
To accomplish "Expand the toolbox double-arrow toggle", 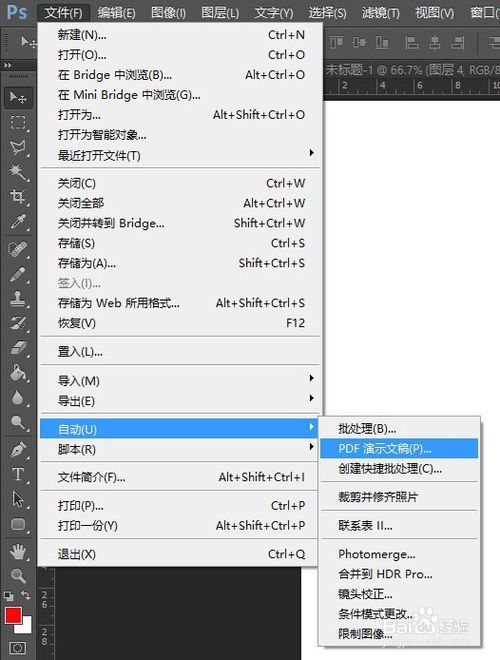I will coord(8,65).
